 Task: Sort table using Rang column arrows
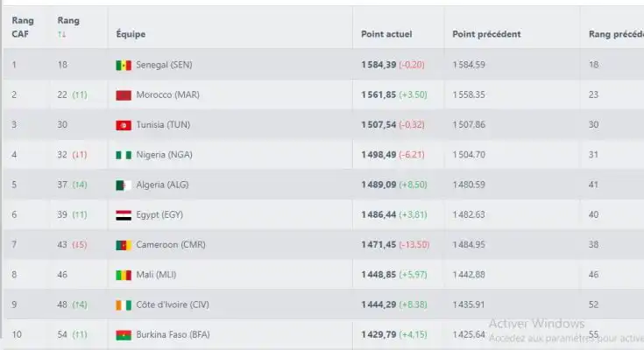61,34
